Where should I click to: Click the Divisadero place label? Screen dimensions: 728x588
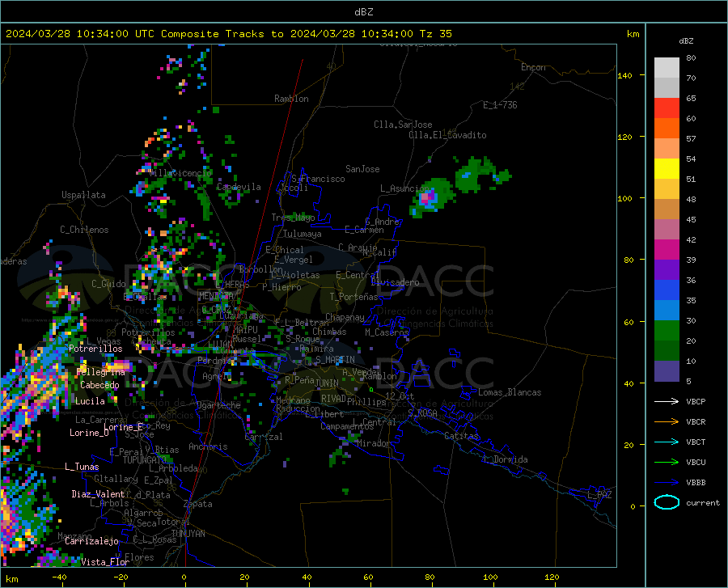[x=395, y=282]
